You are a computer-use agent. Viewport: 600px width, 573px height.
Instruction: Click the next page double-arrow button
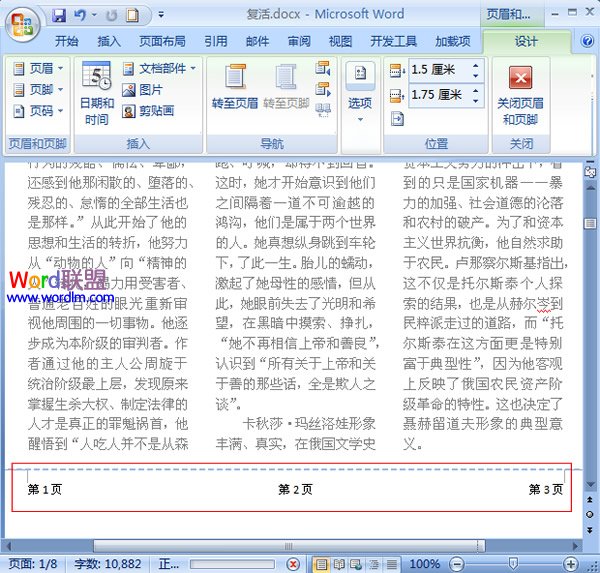(x=590, y=529)
